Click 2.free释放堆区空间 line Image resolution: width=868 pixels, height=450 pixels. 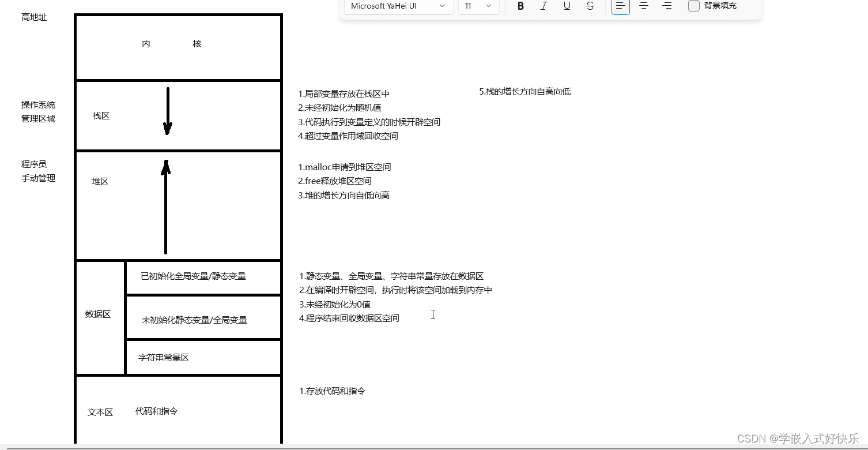tap(335, 181)
